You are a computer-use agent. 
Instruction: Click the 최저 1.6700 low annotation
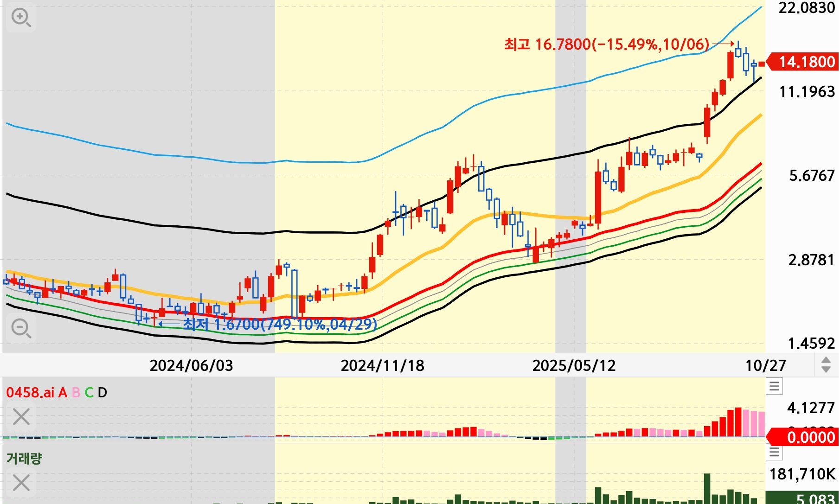click(280, 324)
